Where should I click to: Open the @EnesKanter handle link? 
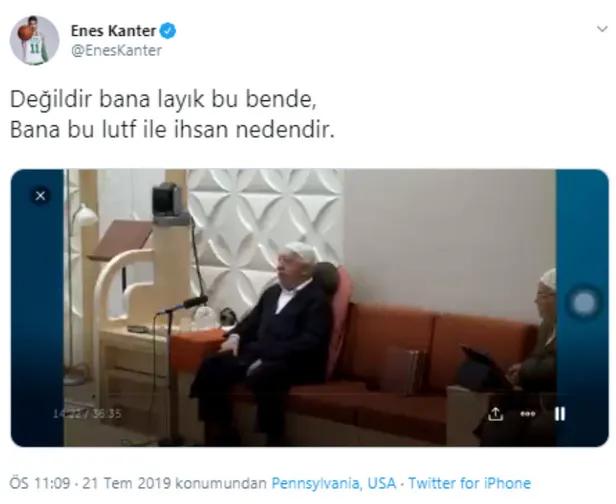[116, 50]
